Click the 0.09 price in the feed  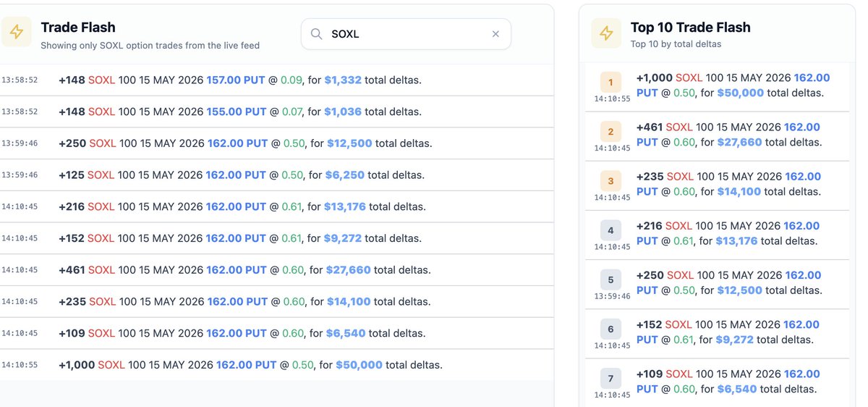292,80
